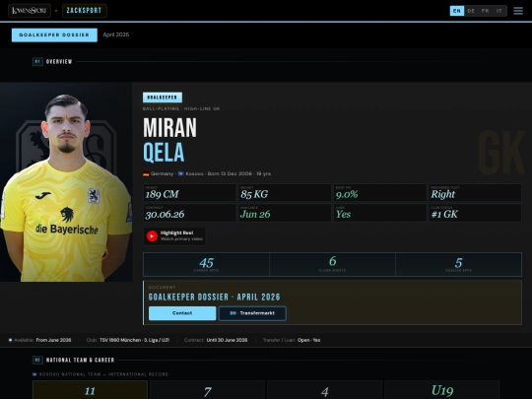532x399 pixels.
Task: Switch language to DE
Action: (x=471, y=11)
